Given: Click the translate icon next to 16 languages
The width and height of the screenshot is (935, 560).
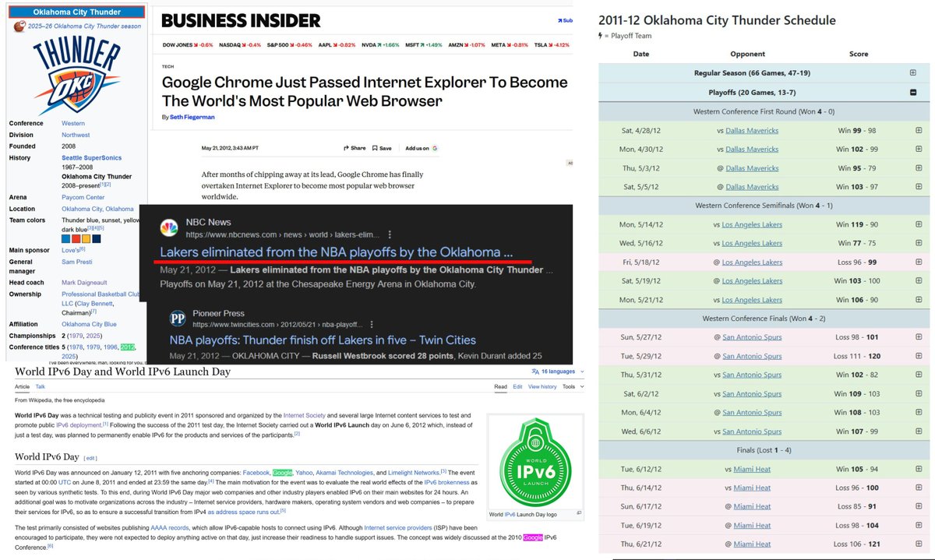Looking at the screenshot, I should [535, 372].
